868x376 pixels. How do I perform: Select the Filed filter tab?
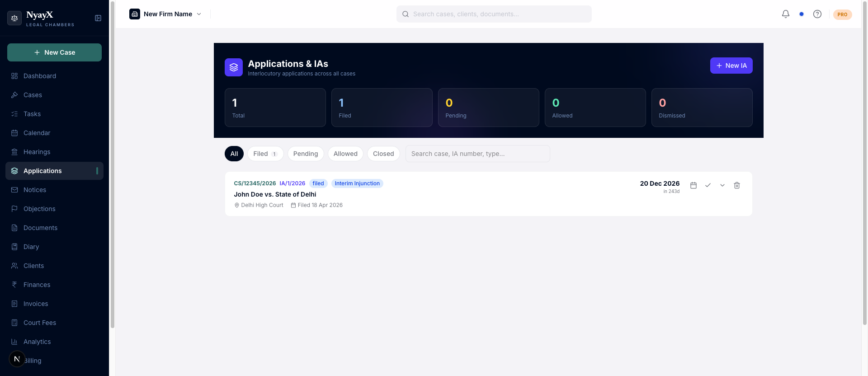point(265,154)
